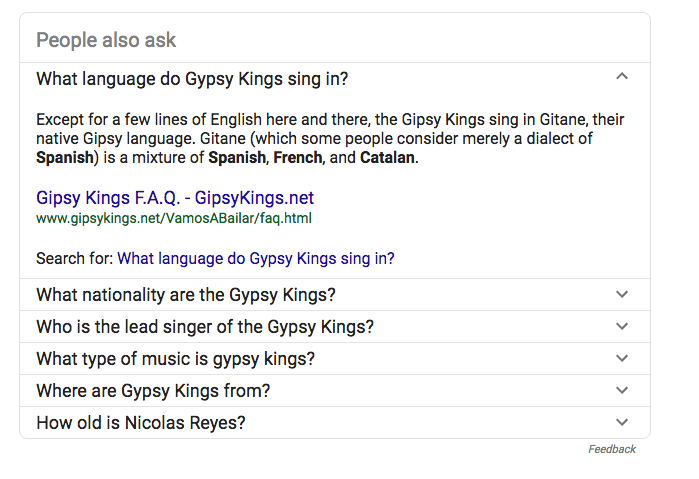Expand the chevron beside 'What nationality are the Gypsy Kings?'

tap(622, 294)
